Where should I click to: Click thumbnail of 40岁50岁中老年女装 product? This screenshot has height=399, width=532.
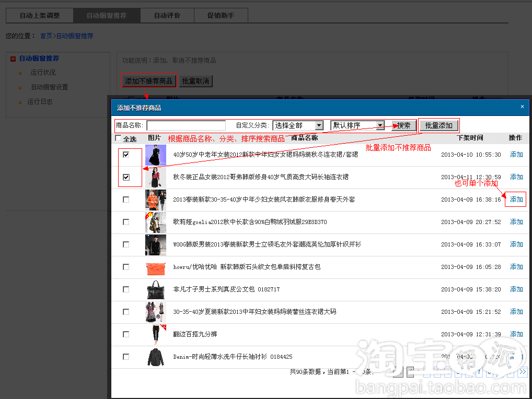(x=156, y=155)
